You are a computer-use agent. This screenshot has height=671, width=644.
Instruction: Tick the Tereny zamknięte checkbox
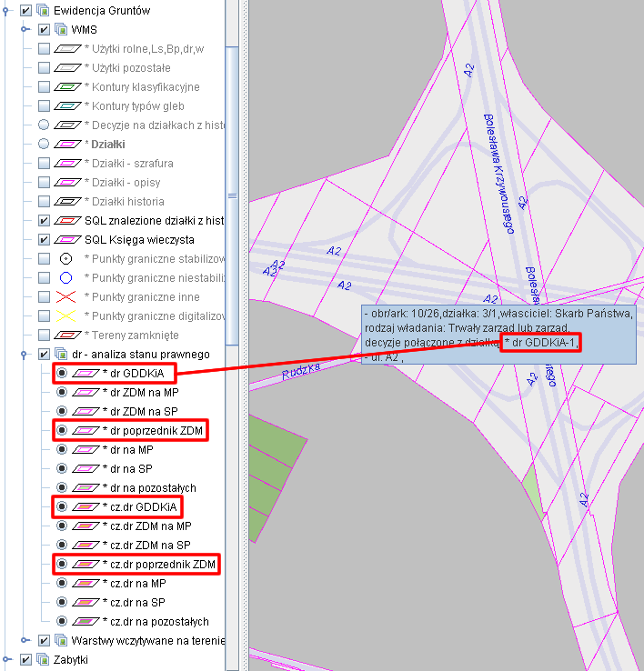point(44,335)
